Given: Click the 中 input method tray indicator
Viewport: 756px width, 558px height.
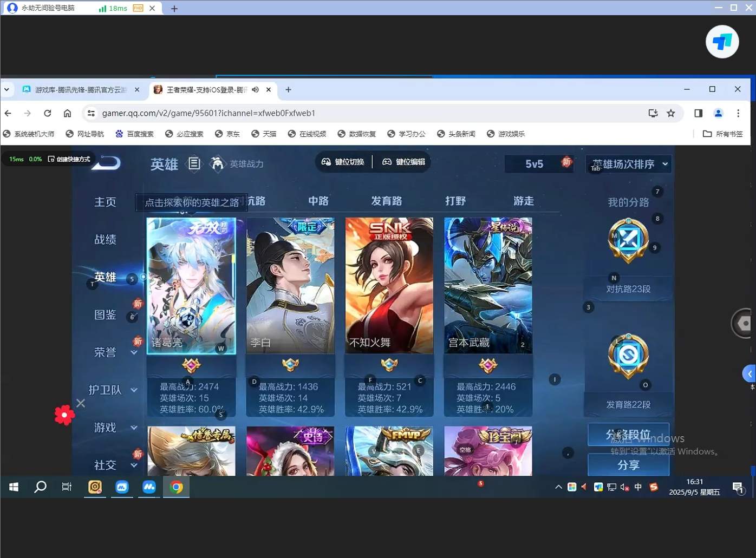Looking at the screenshot, I should 638,487.
